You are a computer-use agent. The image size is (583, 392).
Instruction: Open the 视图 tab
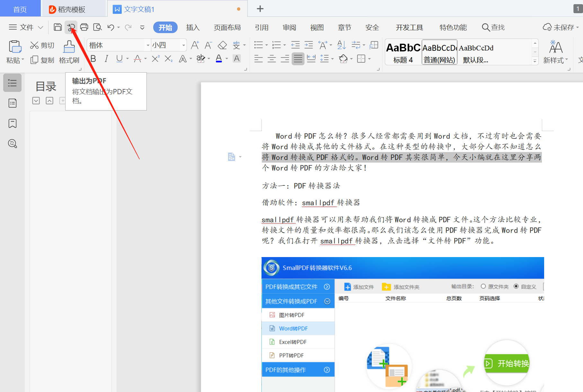317,27
